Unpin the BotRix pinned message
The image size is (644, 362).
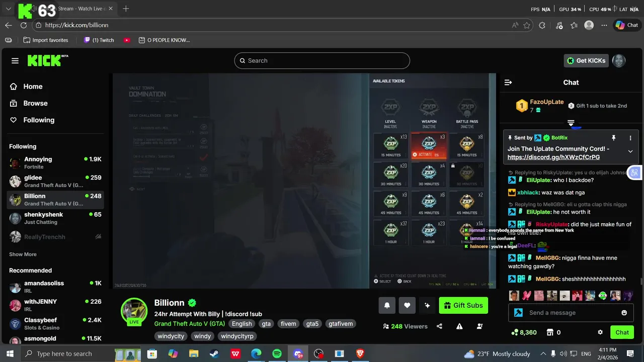(613, 138)
